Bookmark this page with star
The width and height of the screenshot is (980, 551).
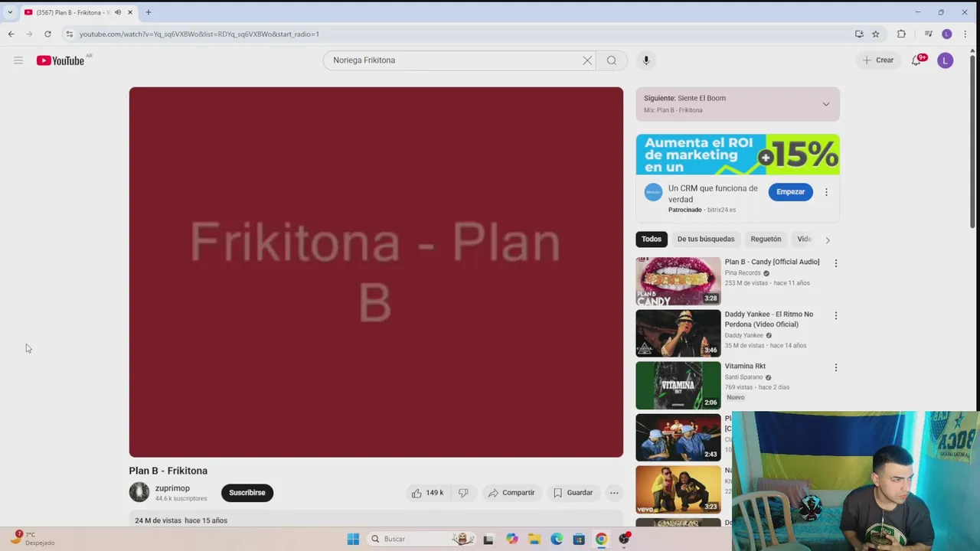(x=876, y=34)
